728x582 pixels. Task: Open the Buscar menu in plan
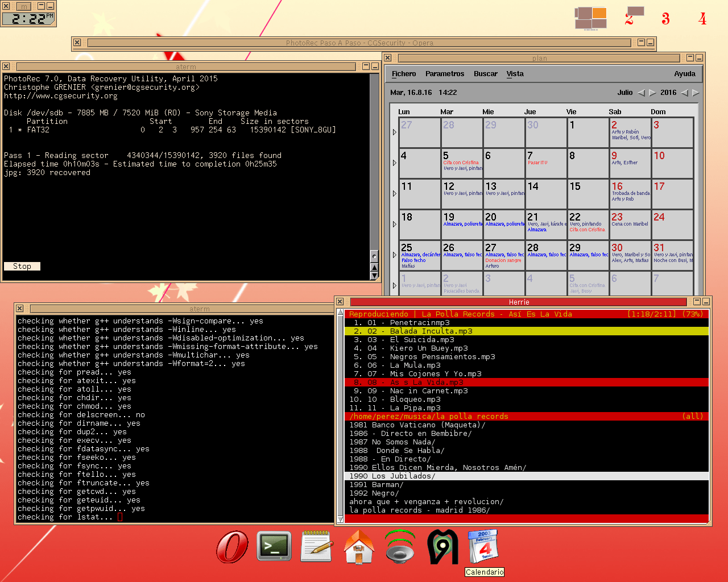[x=486, y=74]
